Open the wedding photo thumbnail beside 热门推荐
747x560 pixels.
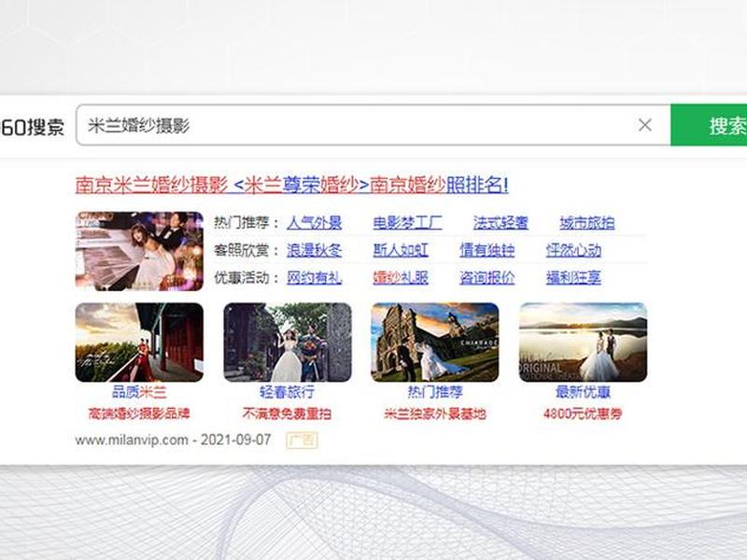click(139, 251)
